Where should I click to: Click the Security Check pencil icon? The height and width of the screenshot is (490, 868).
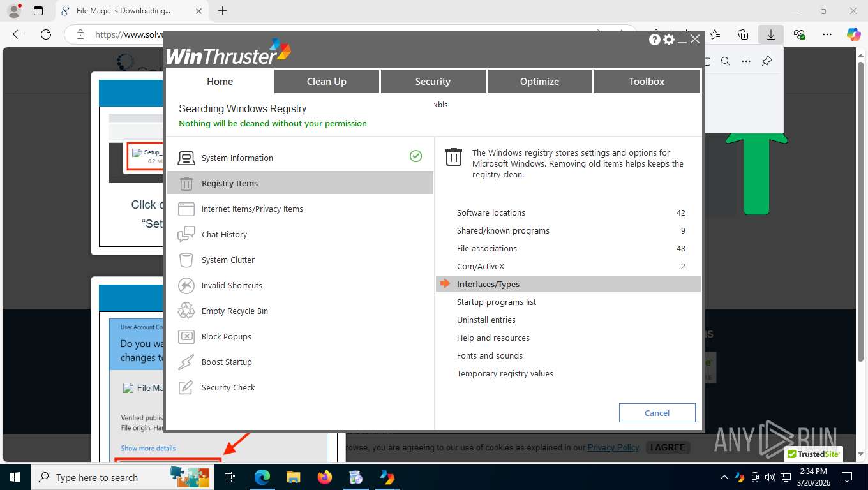click(186, 387)
